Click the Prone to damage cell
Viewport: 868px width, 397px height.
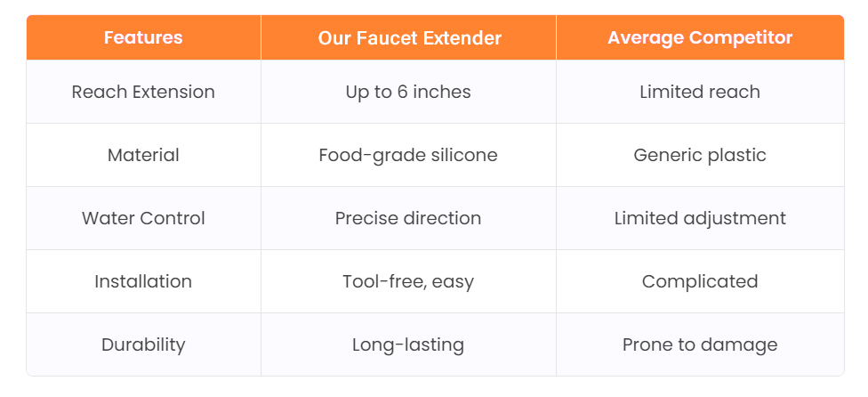[x=700, y=344]
